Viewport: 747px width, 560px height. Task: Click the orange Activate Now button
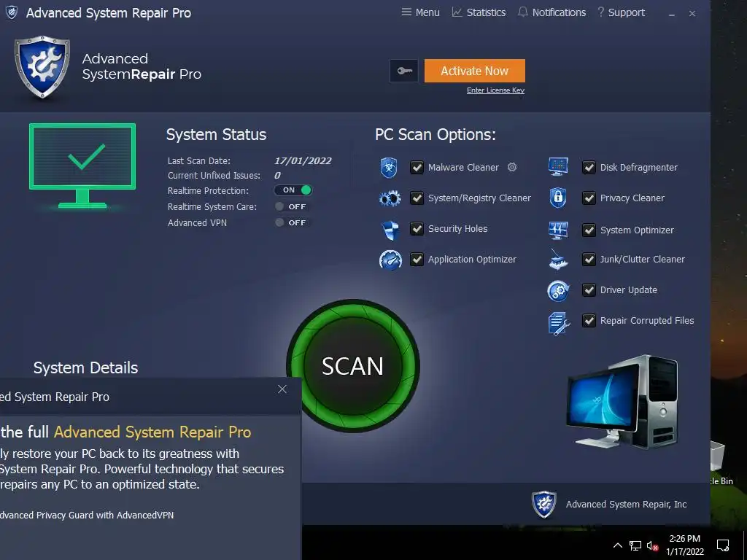475,71
